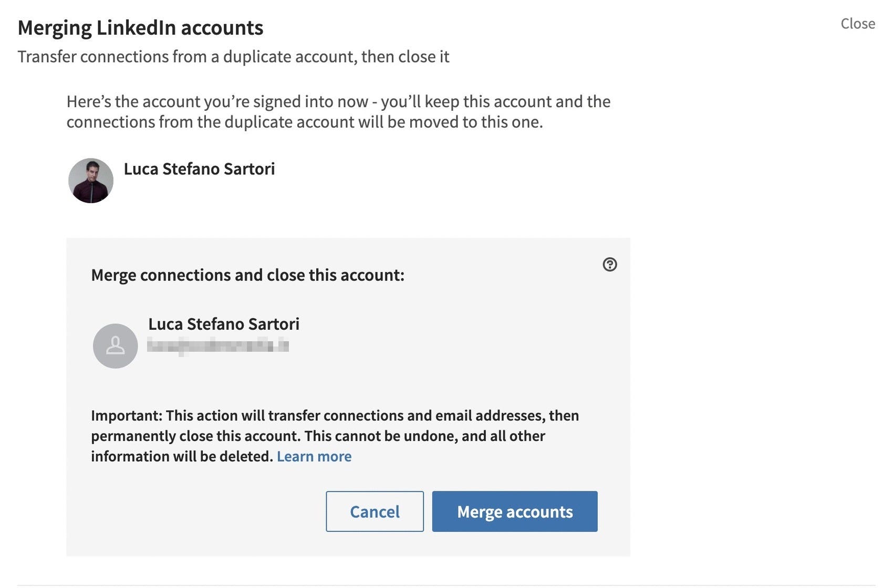The image size is (893, 588).
Task: Open the Learn more link
Action: 314,456
